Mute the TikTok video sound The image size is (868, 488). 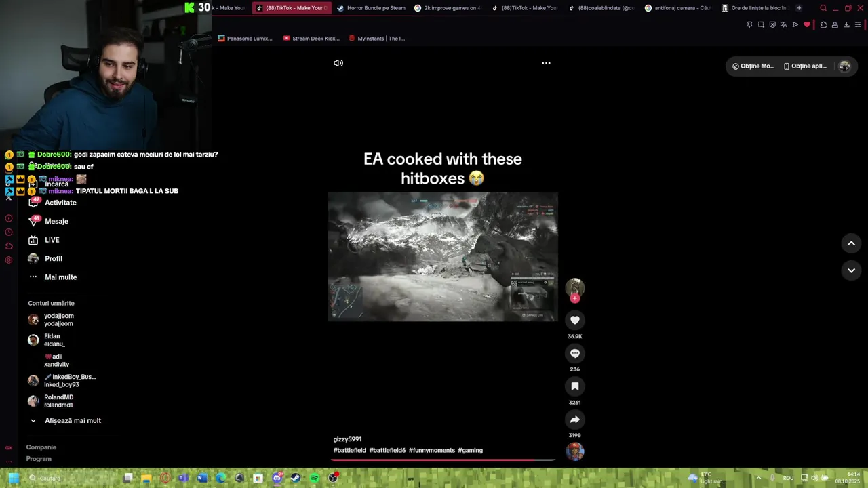(338, 63)
